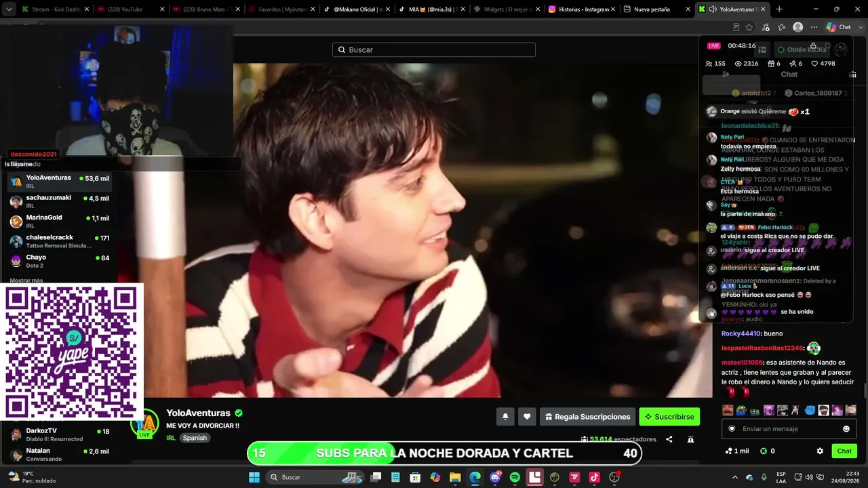Open the weather widget showing 19°C
Image resolution: width=868 pixels, height=488 pixels.
tap(32, 477)
